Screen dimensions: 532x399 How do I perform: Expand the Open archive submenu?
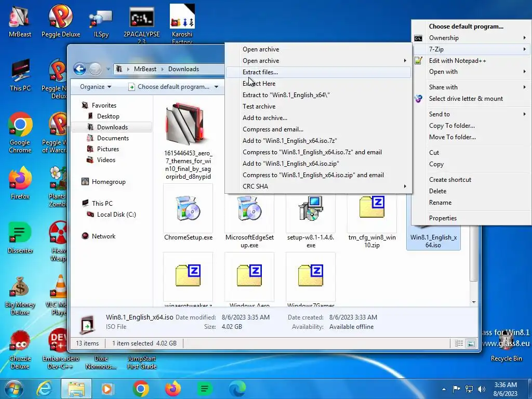point(318,61)
